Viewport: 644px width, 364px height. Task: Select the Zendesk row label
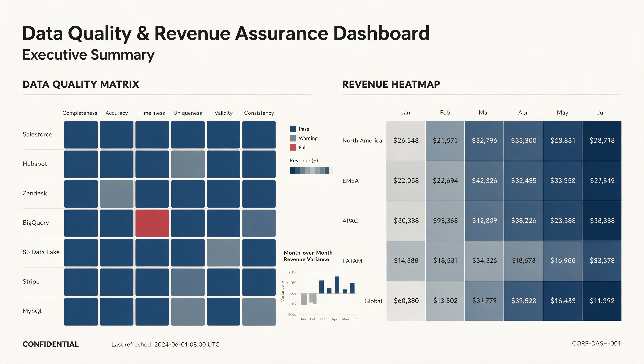coord(35,193)
